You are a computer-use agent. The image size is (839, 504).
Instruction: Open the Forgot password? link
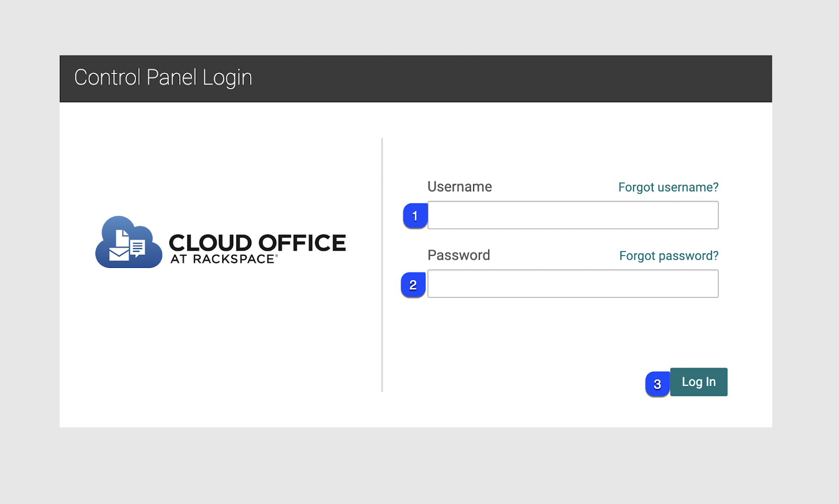(669, 256)
